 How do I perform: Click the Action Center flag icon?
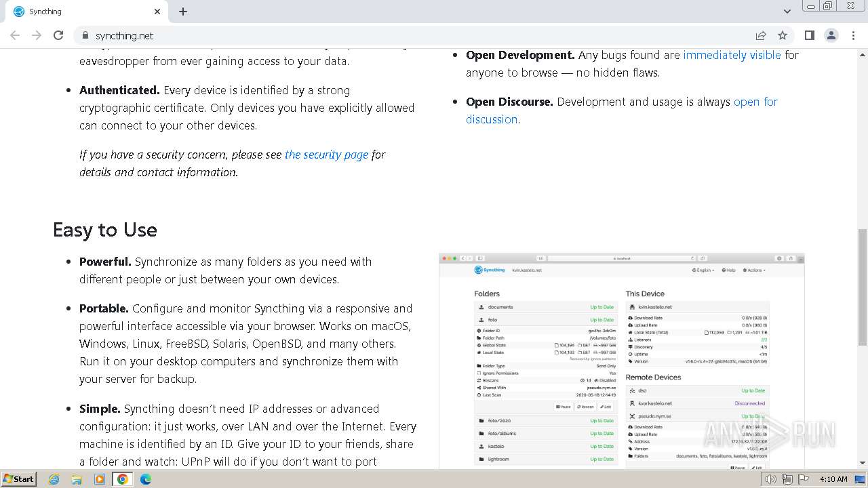[802, 479]
